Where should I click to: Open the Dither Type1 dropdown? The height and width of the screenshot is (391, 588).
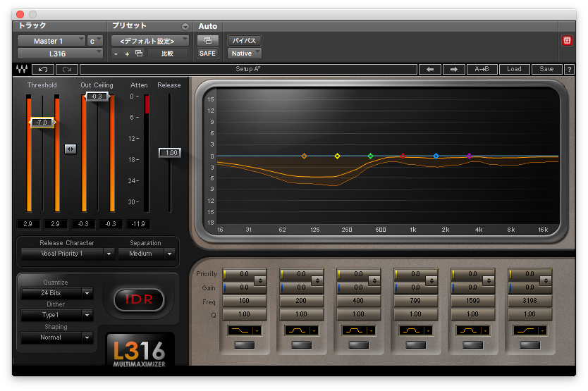[x=56, y=315]
